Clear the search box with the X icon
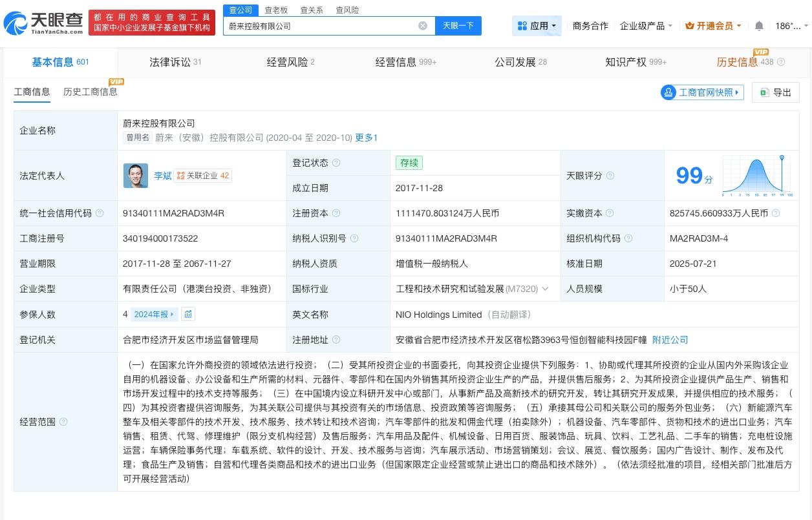812x520 pixels. 423,26
